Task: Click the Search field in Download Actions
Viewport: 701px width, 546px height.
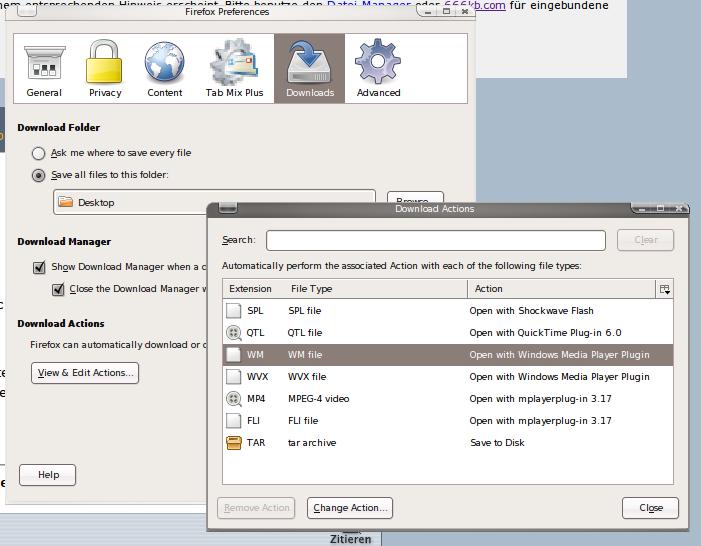Action: (436, 241)
